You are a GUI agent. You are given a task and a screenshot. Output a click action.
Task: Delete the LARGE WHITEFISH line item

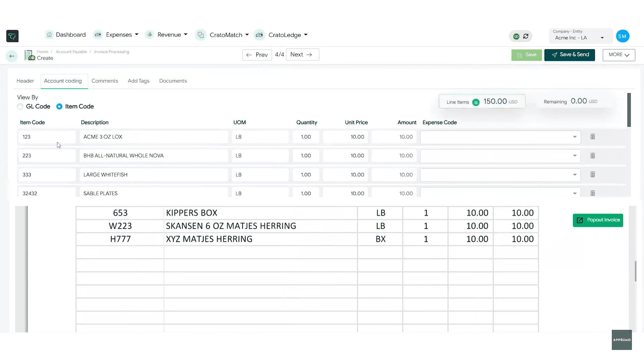coord(592,175)
